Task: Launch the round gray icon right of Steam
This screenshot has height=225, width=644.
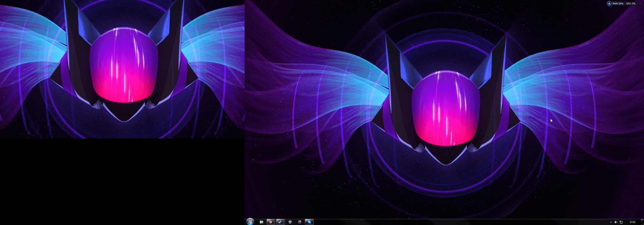Action: point(290,222)
